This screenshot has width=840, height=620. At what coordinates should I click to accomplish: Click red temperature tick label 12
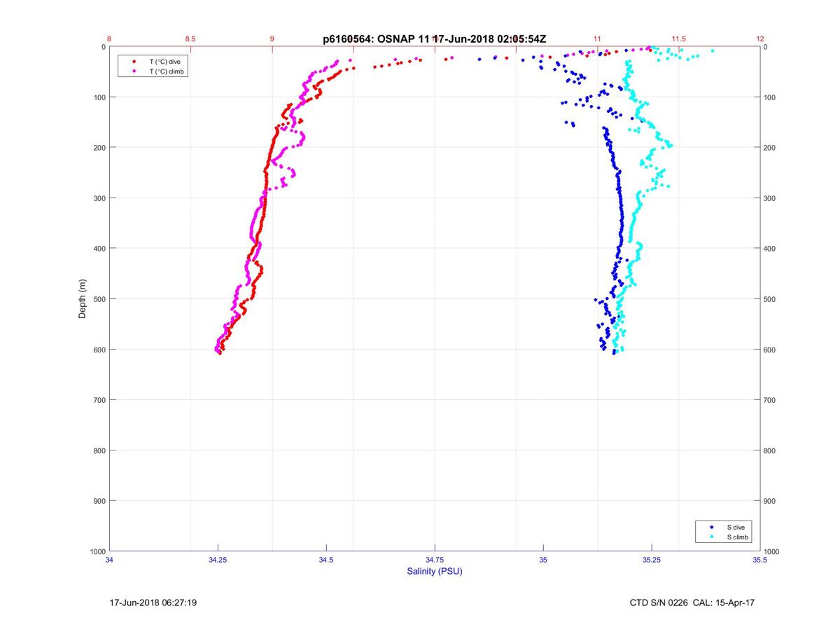[x=760, y=39]
